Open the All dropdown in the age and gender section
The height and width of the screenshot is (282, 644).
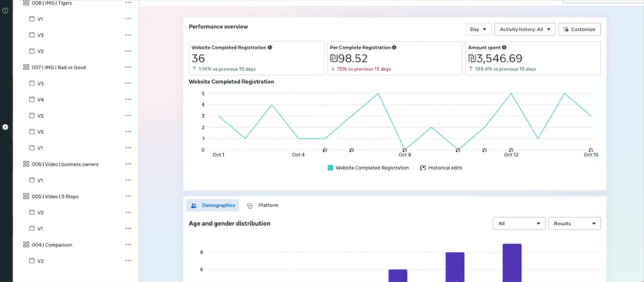click(x=519, y=223)
